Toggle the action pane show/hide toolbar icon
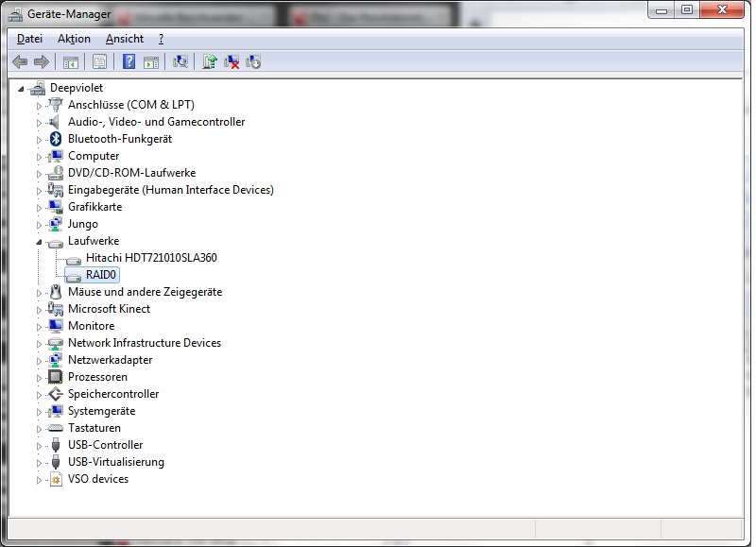The width and height of the screenshot is (756, 547). 151,61
